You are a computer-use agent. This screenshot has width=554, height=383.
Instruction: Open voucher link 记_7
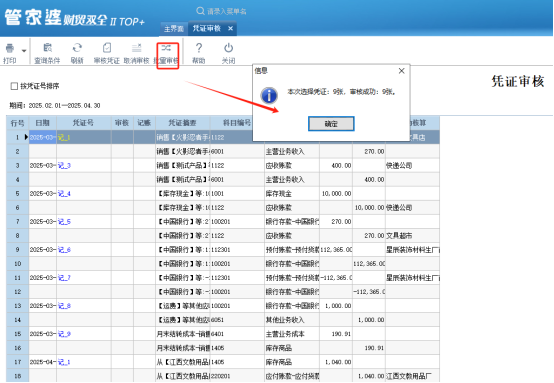point(64,278)
